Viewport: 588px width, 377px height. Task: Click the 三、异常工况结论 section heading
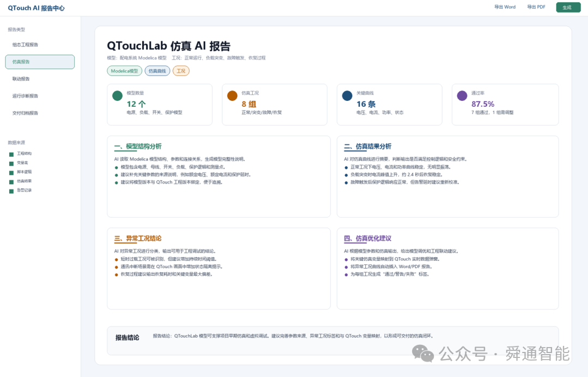138,238
